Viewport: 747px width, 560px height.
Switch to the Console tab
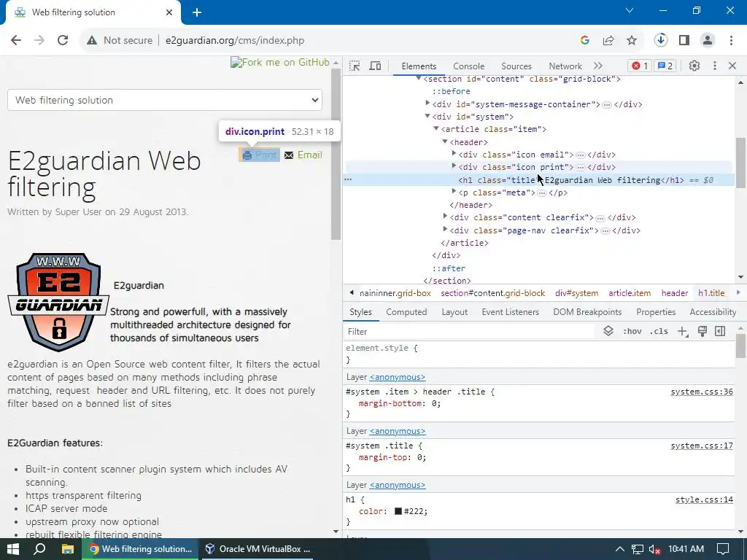469,66
